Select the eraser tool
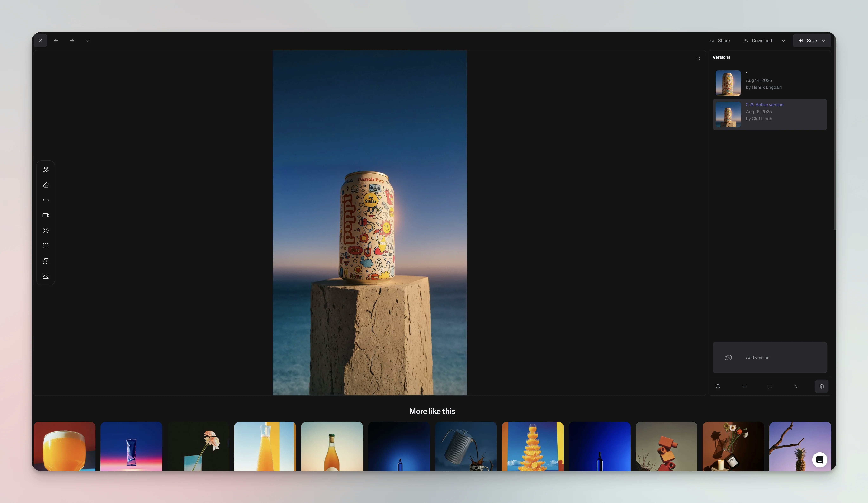Viewport: 868px width, 503px height. point(45,185)
